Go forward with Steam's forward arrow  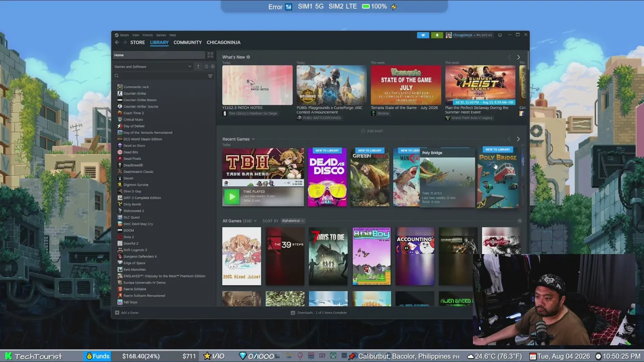coord(124,42)
